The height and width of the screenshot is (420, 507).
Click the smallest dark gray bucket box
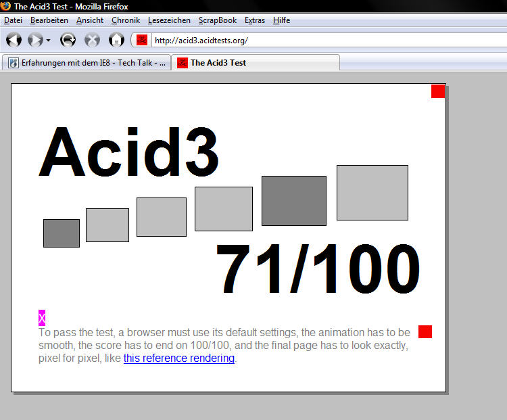click(x=62, y=233)
